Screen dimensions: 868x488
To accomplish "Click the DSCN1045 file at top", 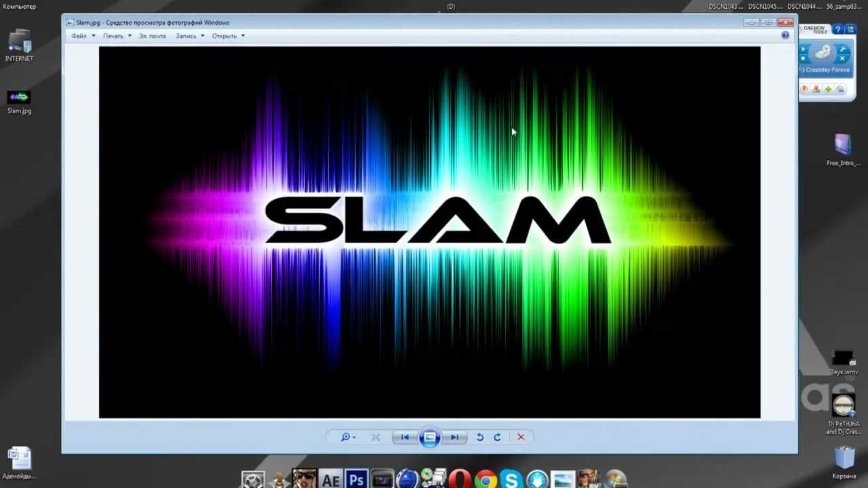I will [765, 6].
